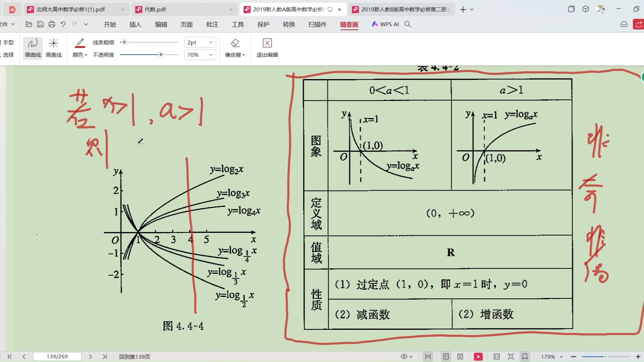Go to the first page
This screenshot has height=362, width=644.
(x=10, y=357)
